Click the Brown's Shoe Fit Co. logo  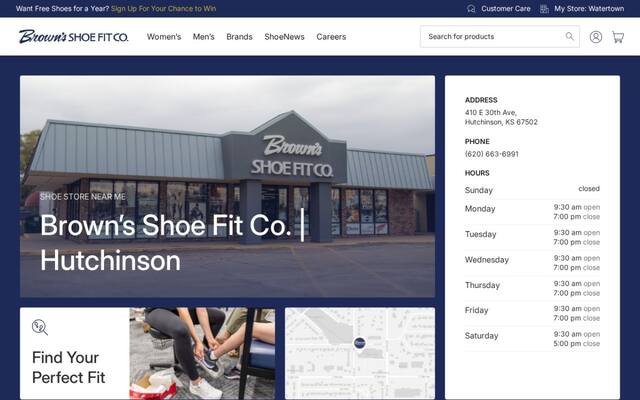[x=73, y=37]
